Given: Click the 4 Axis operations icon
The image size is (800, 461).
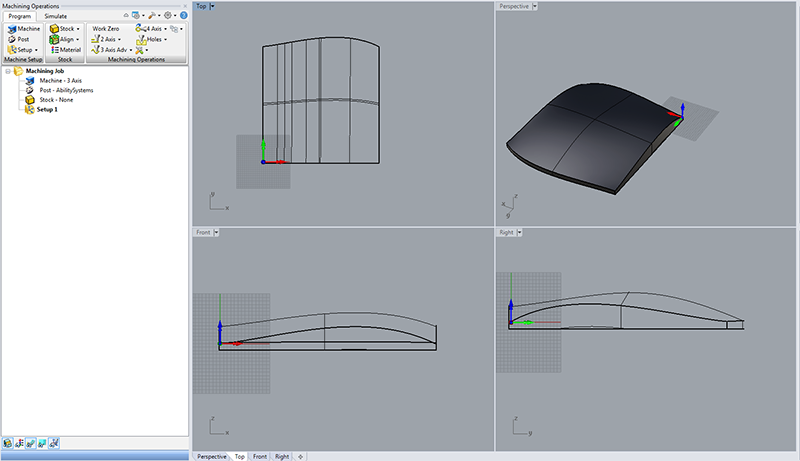Looking at the screenshot, I should click(x=140, y=29).
